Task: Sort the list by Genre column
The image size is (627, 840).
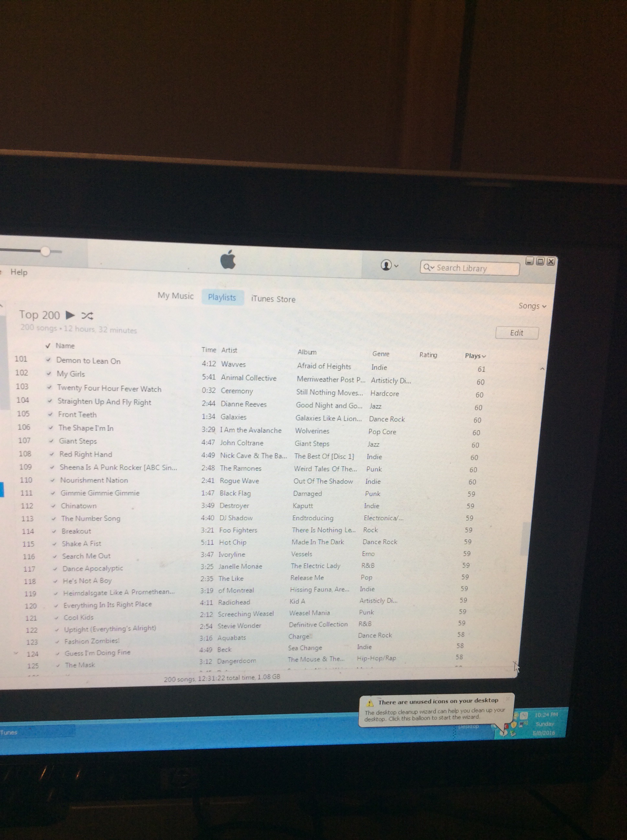Action: click(381, 354)
